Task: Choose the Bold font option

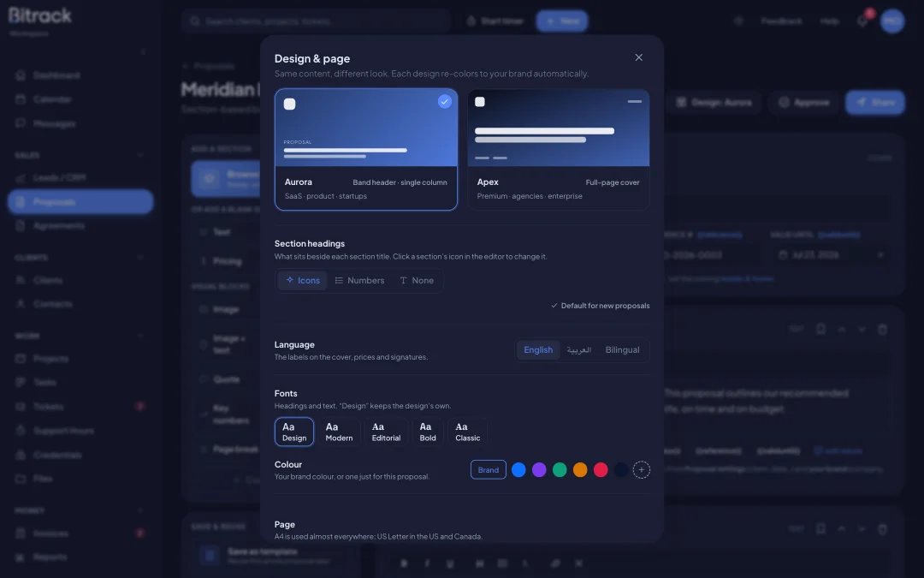Action: pyautogui.click(x=427, y=432)
